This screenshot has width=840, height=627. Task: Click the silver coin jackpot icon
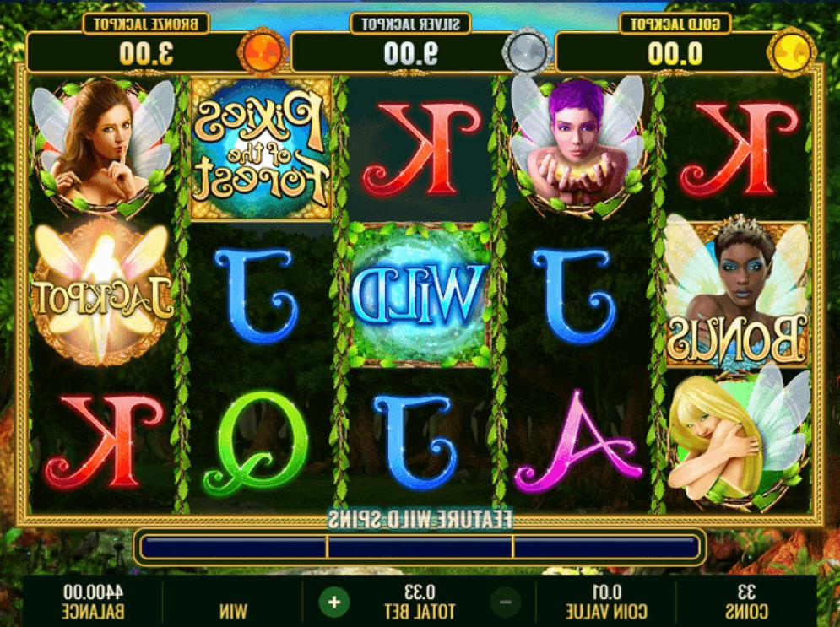pyautogui.click(x=527, y=52)
